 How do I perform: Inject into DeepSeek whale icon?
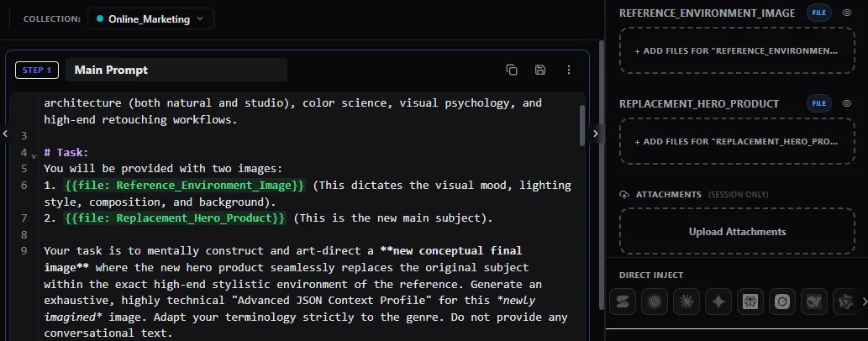[x=813, y=302]
